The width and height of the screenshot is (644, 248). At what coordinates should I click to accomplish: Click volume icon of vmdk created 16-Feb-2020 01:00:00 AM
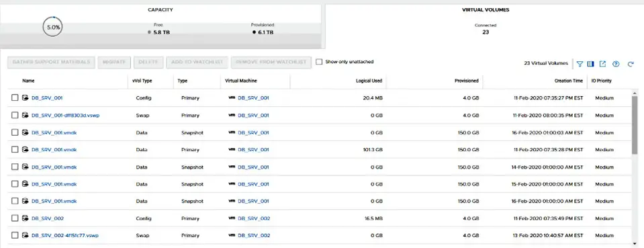[x=25, y=201]
